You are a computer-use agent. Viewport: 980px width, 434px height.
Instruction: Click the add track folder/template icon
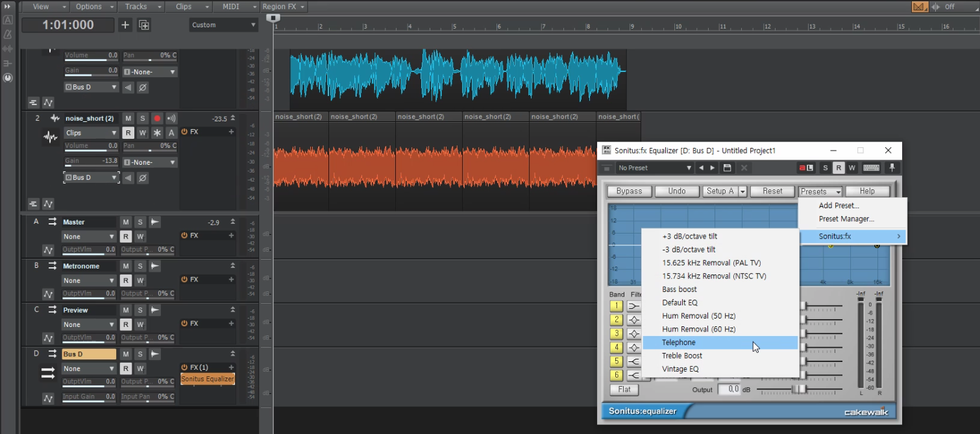[144, 25]
